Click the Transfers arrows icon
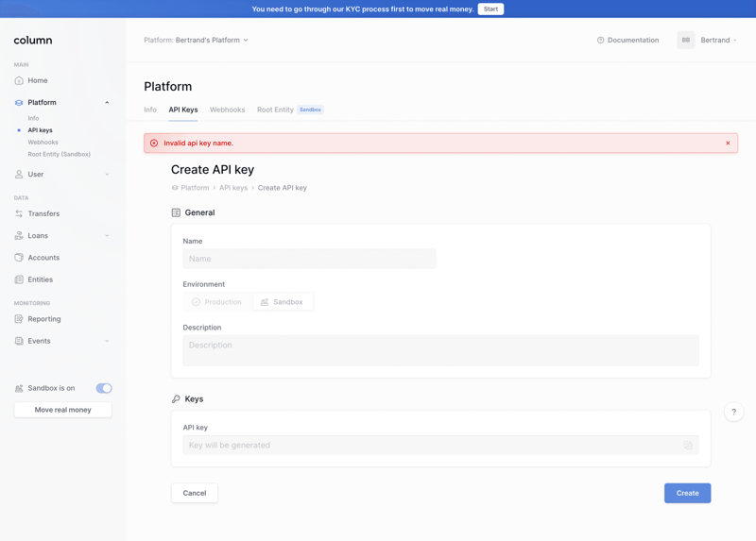The width and height of the screenshot is (756, 541). [x=19, y=213]
